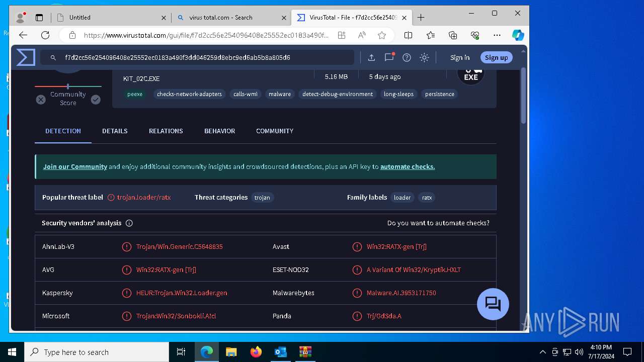Click the long-sleeps tag
Screen dimensions: 644x362
coord(398,94)
